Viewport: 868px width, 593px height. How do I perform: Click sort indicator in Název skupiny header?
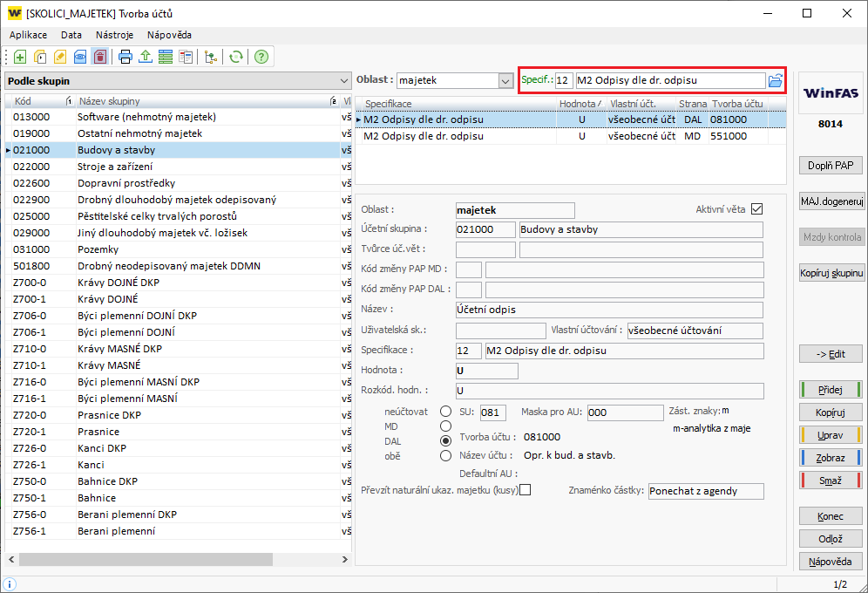point(333,101)
